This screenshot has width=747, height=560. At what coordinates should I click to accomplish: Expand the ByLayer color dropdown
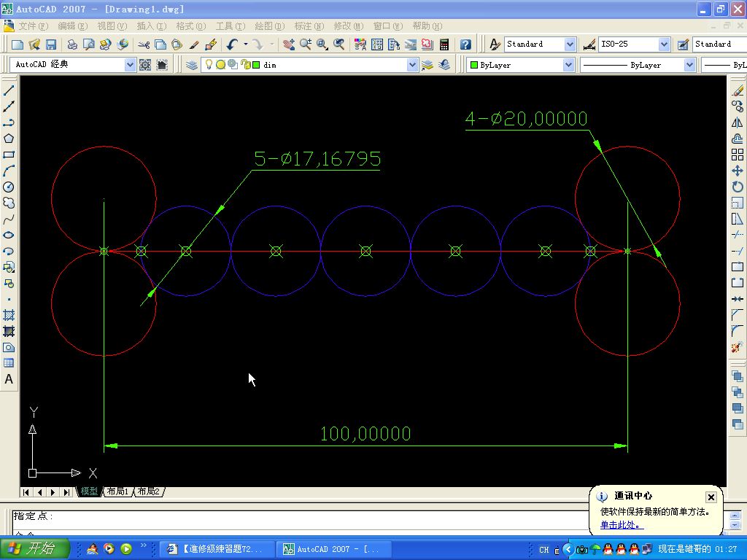click(x=568, y=65)
